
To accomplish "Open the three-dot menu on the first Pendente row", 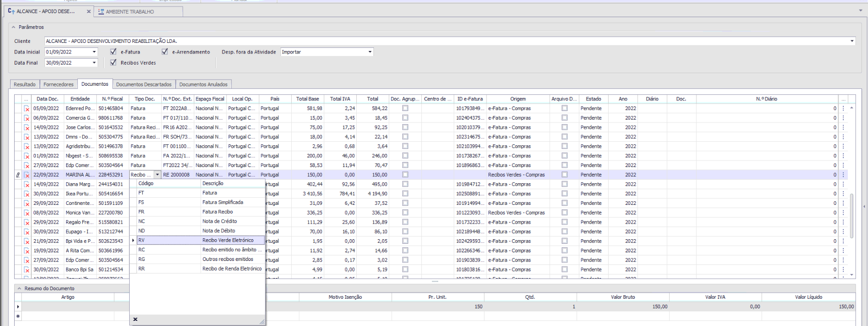I will coord(843,108).
